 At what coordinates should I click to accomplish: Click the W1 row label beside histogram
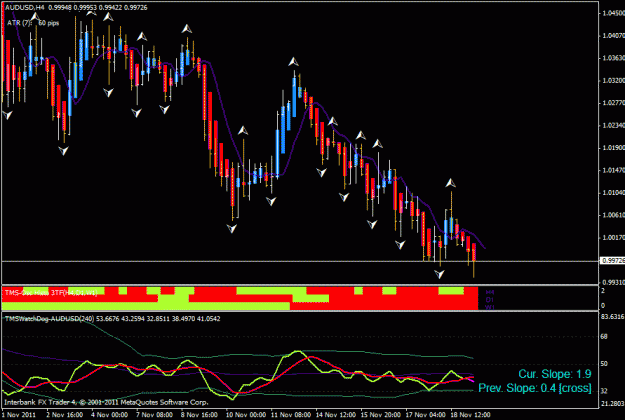(x=489, y=307)
